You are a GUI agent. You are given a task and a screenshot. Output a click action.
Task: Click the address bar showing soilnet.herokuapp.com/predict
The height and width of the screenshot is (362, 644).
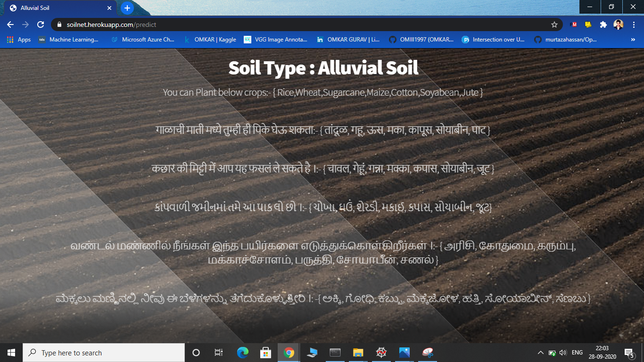(x=306, y=25)
